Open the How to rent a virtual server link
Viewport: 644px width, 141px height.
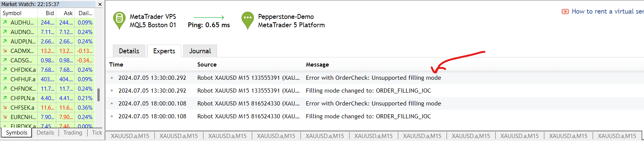point(607,11)
